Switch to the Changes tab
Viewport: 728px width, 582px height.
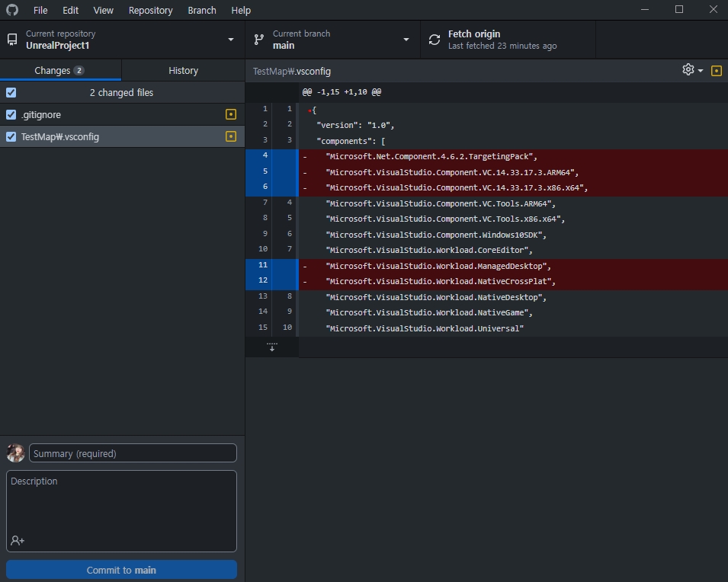(60, 71)
